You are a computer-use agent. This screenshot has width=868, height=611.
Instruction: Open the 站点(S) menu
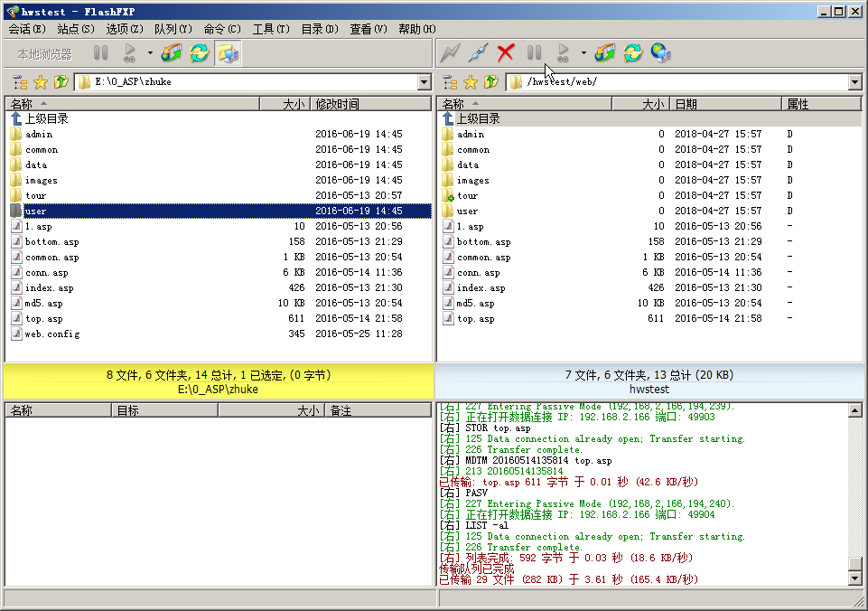pyautogui.click(x=76, y=29)
